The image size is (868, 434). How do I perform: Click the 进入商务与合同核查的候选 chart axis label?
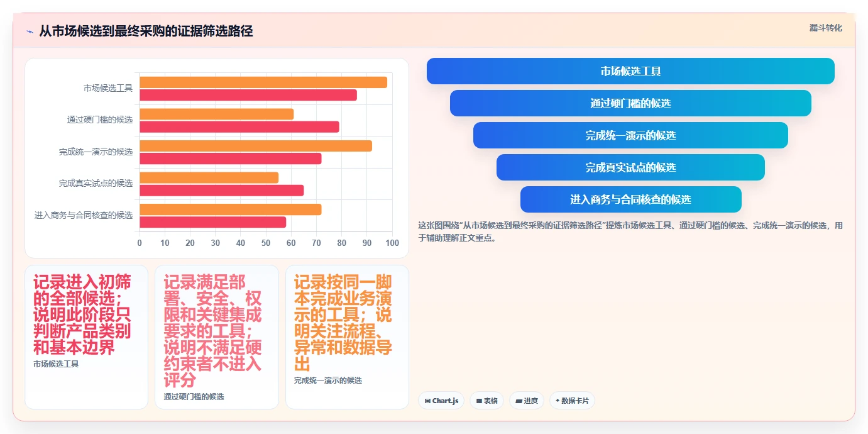tap(84, 215)
